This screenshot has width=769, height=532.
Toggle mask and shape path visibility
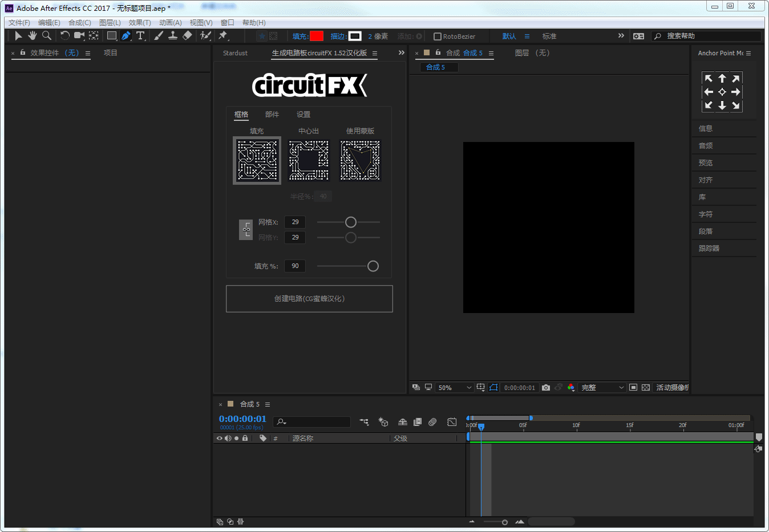click(x=493, y=388)
